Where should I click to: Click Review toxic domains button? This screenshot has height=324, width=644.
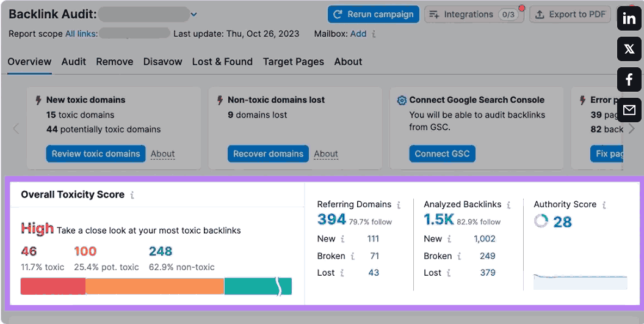click(x=96, y=154)
